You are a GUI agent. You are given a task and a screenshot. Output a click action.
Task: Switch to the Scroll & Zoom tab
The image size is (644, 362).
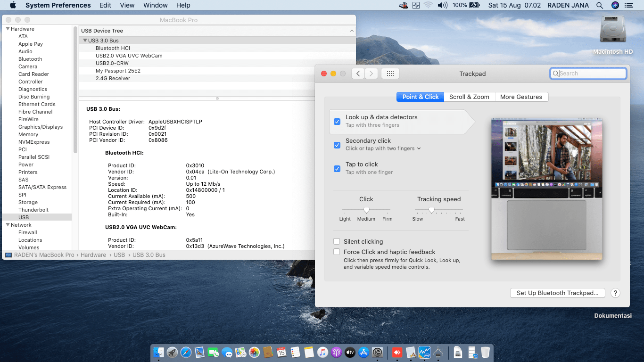[469, 97]
